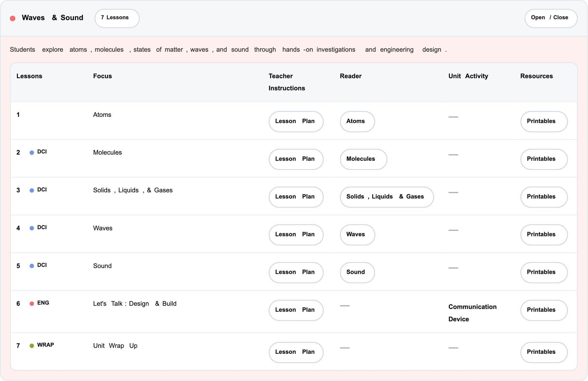Click the DCI label in the Sound row
The height and width of the screenshot is (381, 588).
point(42,265)
